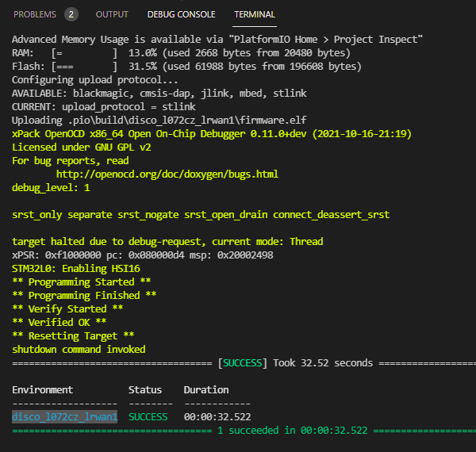Screen dimensions: 476x452
Task: Click '1 succeeded in 00:00:32.522' summary
Action: click(292, 430)
